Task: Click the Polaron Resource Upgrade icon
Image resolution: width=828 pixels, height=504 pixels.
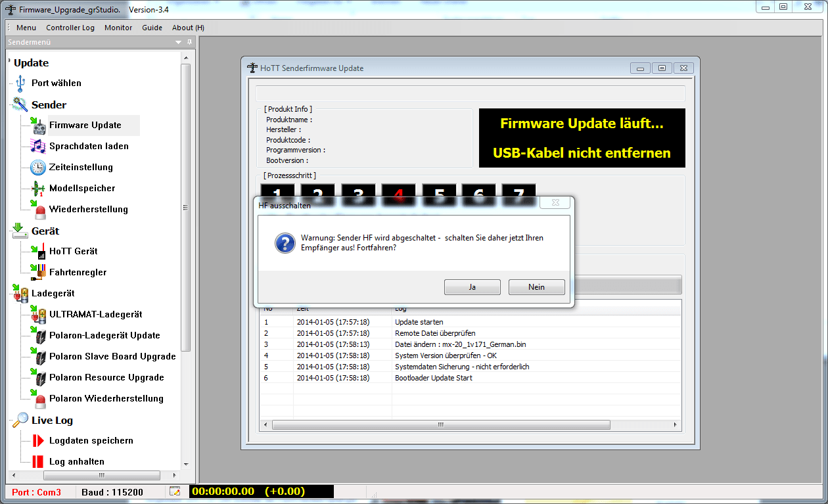Action: pyautogui.click(x=38, y=378)
